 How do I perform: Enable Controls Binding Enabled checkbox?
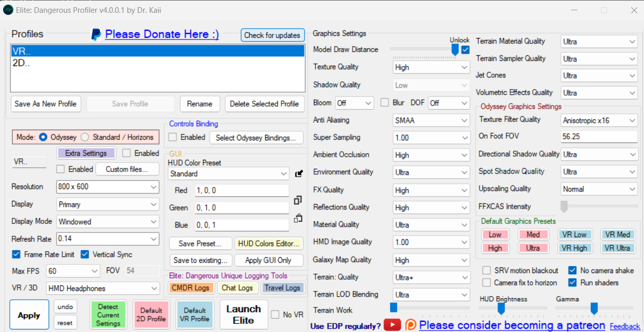point(173,137)
